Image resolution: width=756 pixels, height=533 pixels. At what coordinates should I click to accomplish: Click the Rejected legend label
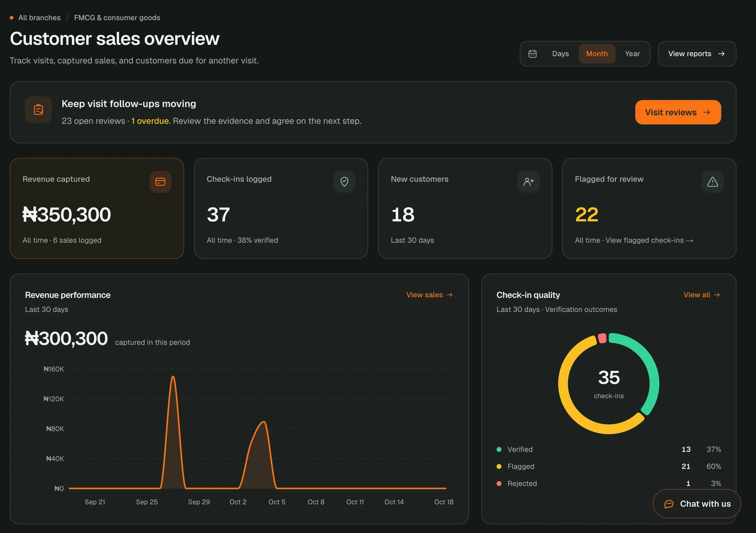522,484
